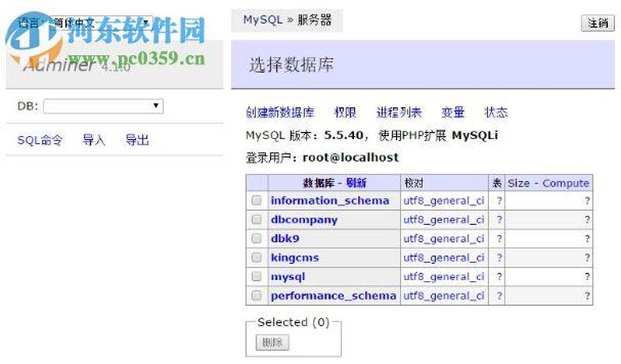Open the language dropdown
621x364 pixels.
[102, 23]
